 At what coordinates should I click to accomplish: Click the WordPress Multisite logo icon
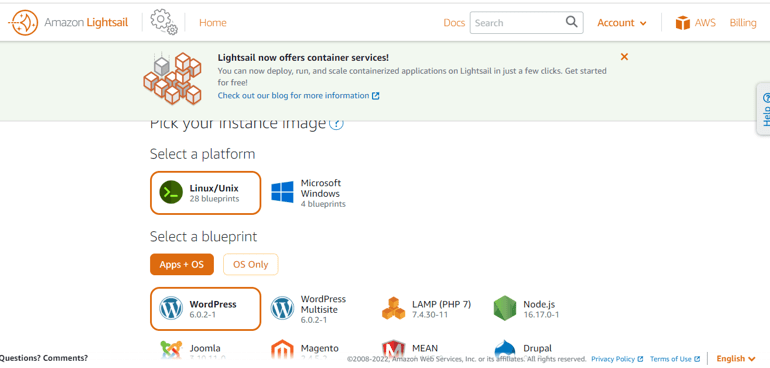tap(282, 309)
